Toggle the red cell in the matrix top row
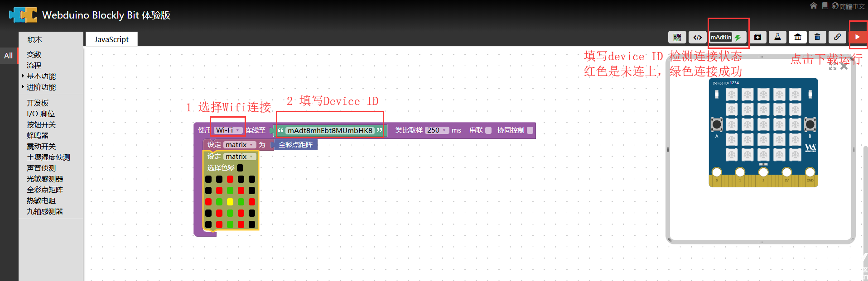The image size is (868, 281). coord(230,179)
